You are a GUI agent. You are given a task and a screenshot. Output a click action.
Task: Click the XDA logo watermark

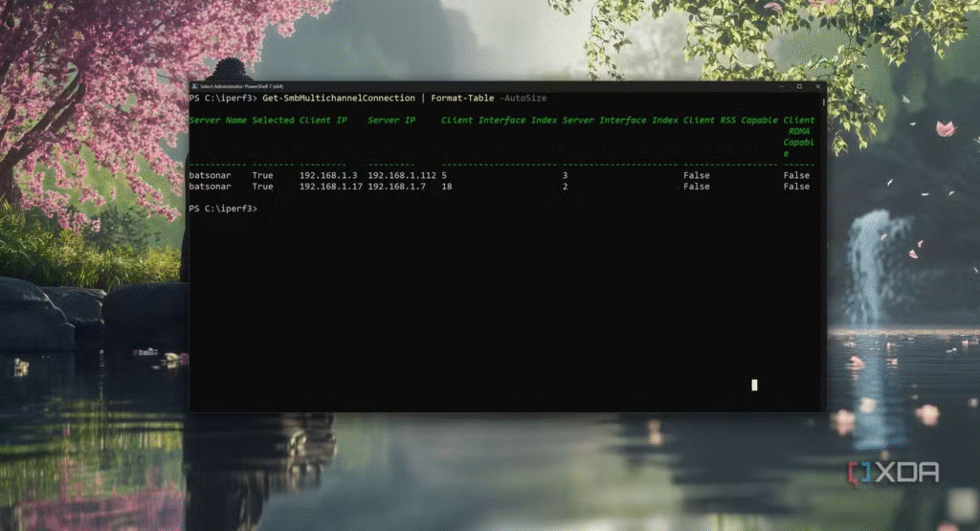[x=893, y=472]
